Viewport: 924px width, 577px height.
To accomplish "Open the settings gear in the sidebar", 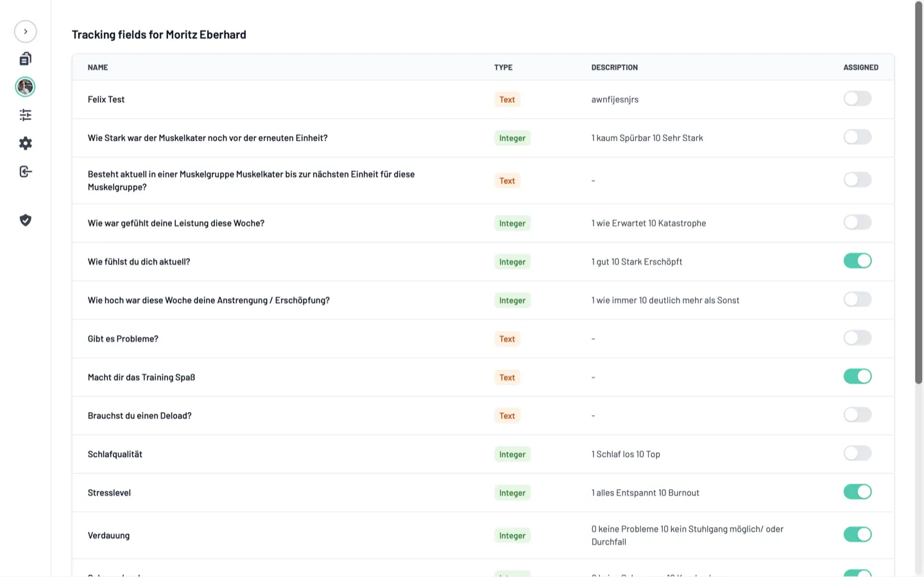I will pyautogui.click(x=25, y=143).
